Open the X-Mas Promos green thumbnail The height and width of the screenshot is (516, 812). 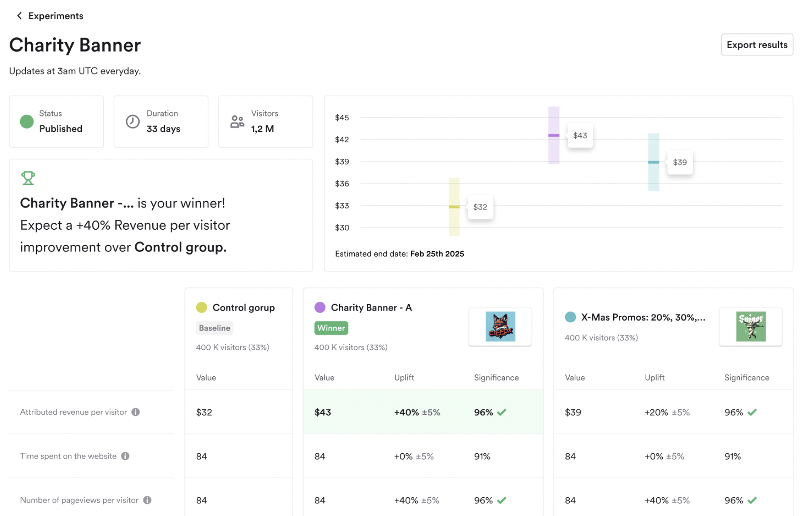pyautogui.click(x=751, y=326)
